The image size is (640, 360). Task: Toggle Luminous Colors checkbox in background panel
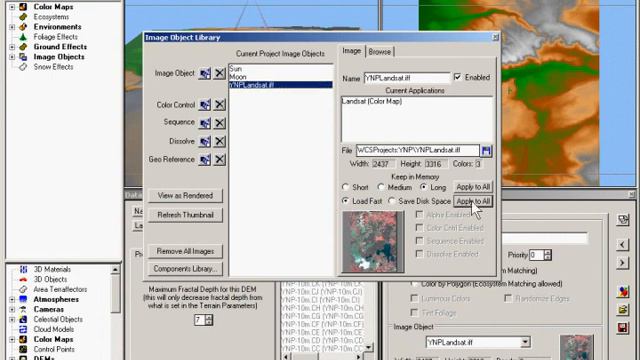point(414,298)
